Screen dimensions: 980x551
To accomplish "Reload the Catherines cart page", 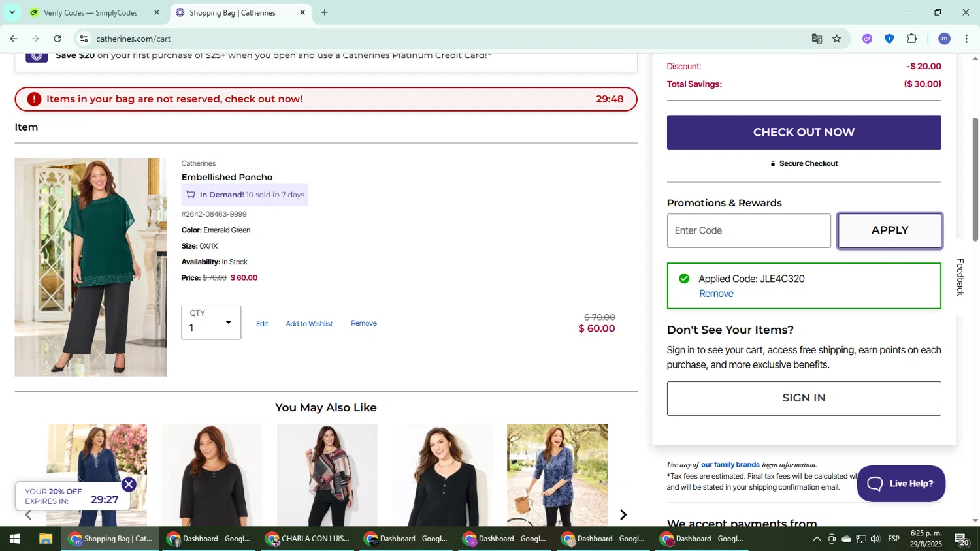I will click(x=58, y=39).
